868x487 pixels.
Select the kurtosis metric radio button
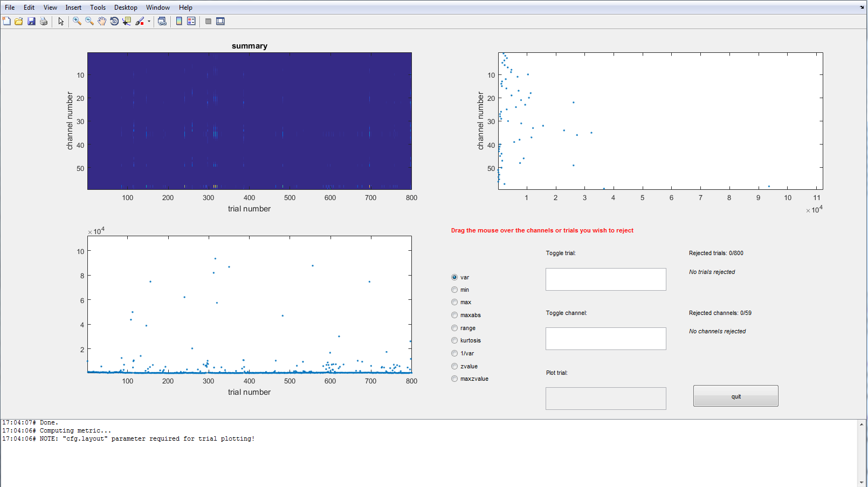click(x=454, y=340)
